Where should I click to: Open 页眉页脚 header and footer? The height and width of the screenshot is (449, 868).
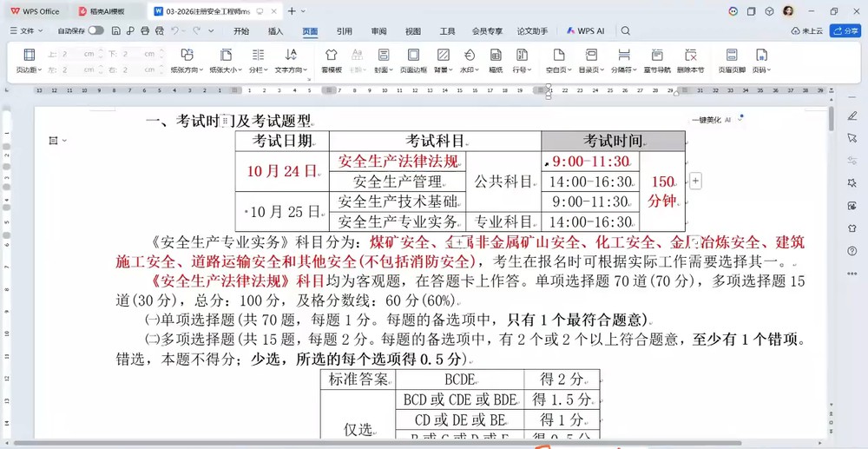pyautogui.click(x=732, y=60)
